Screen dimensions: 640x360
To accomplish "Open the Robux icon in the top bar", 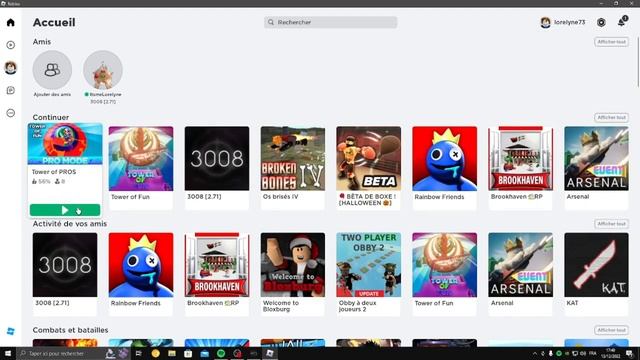I will pyautogui.click(x=601, y=22).
